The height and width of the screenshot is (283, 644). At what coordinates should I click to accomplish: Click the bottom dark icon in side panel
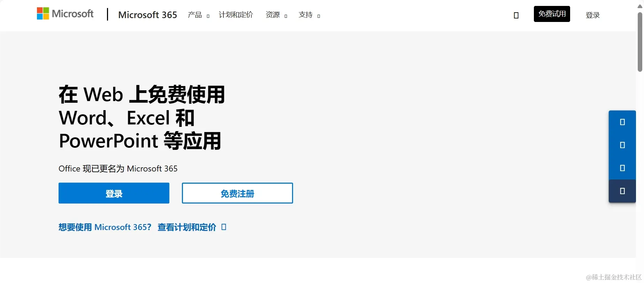(622, 191)
